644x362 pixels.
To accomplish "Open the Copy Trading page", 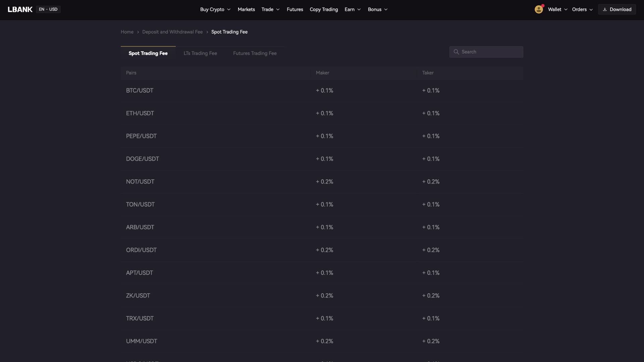I will tap(323, 9).
